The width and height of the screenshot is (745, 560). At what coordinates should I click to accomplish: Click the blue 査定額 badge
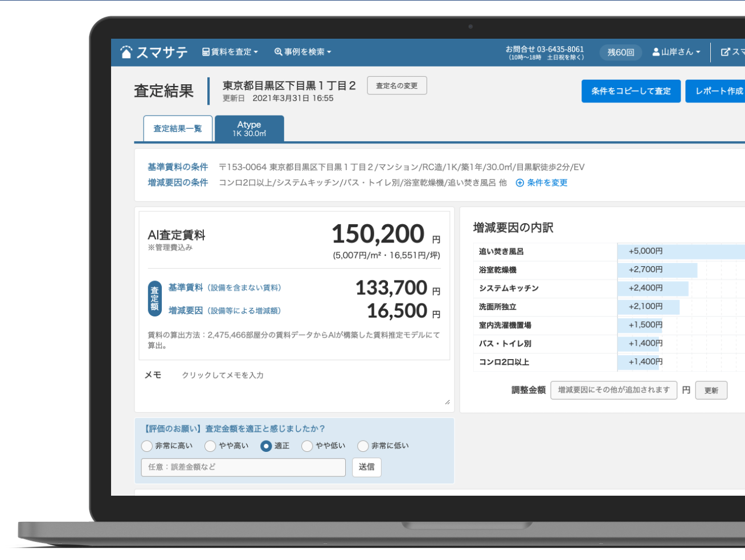click(x=154, y=299)
